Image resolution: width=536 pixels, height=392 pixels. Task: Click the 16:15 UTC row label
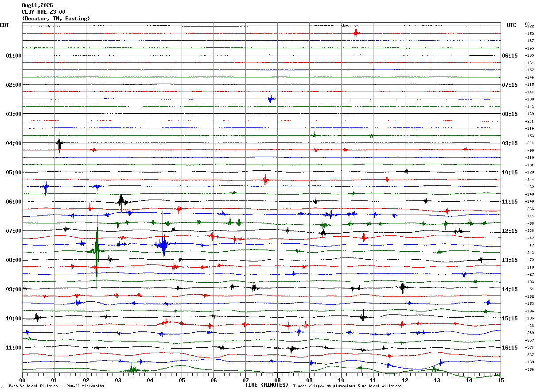pos(510,348)
